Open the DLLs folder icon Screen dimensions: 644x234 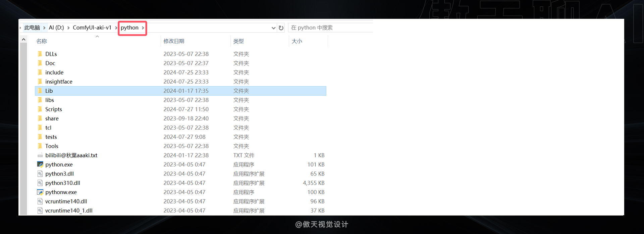pos(40,54)
